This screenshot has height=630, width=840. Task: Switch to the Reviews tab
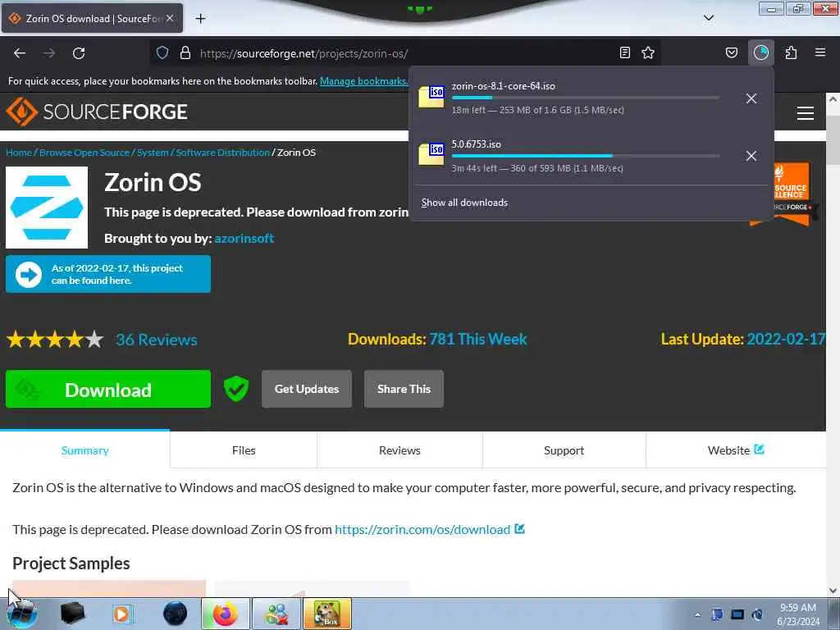pos(399,450)
